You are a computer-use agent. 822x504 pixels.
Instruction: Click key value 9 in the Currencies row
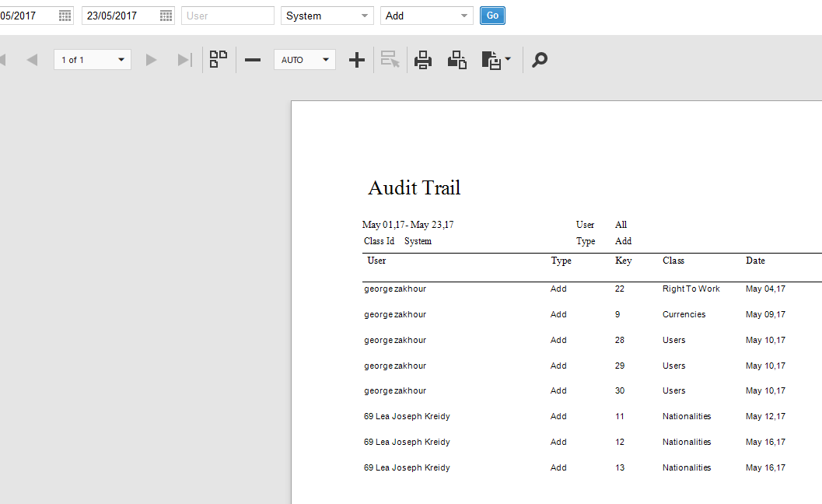tap(617, 315)
